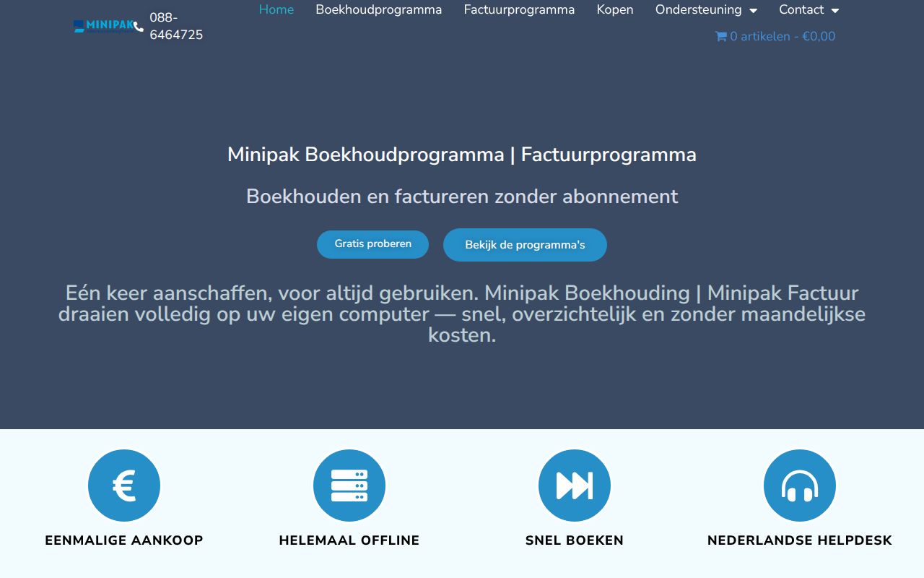This screenshot has width=924, height=578.
Task: Click the Minipak Boekhoudprogramma | Factuurprogramma title
Action: coord(462,155)
